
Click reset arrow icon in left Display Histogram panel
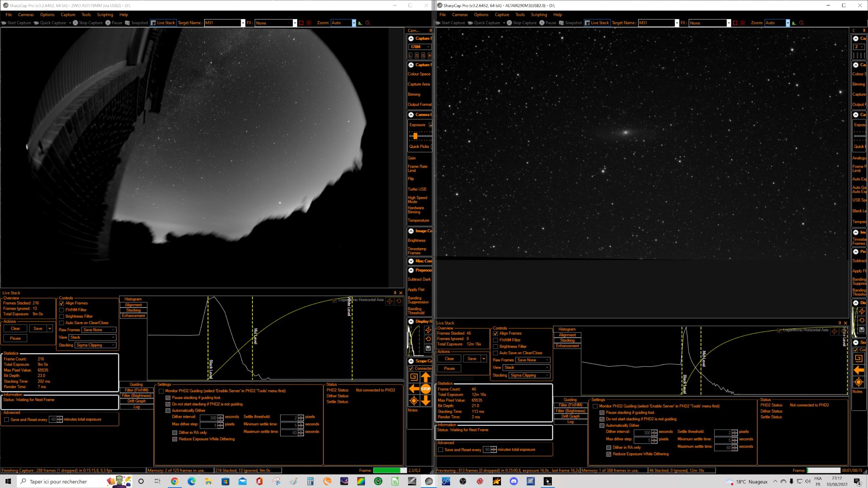428,339
